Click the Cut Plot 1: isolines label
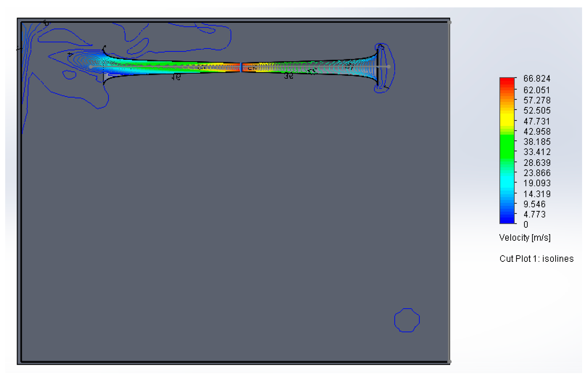 536,259
